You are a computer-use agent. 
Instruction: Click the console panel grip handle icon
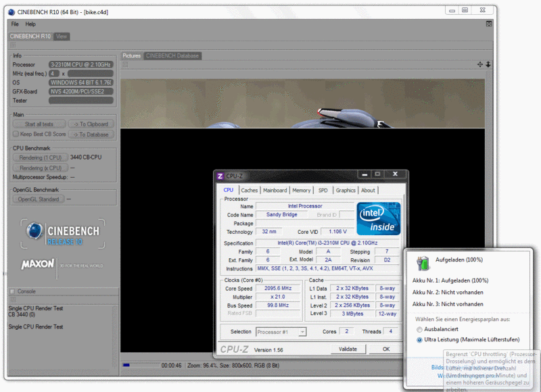(x=13, y=299)
